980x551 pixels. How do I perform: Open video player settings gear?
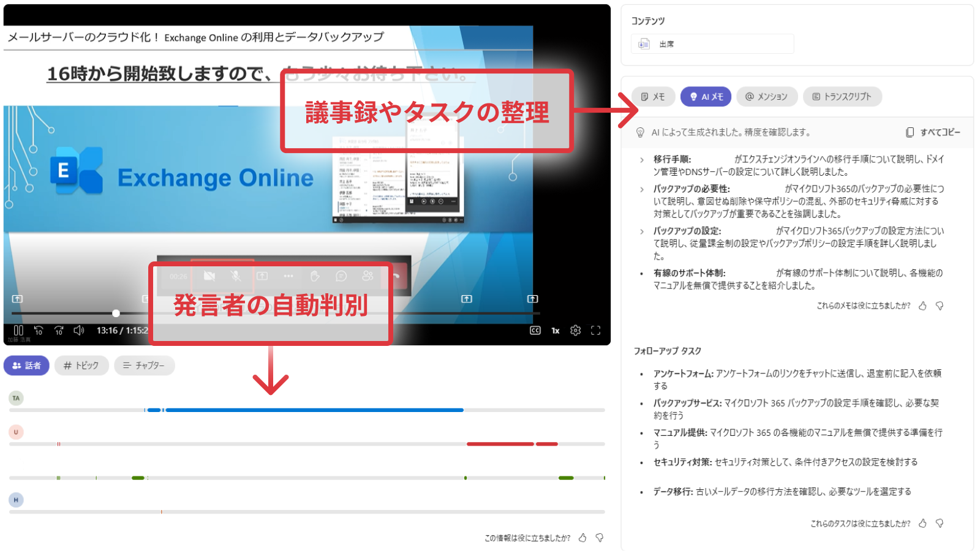575,331
